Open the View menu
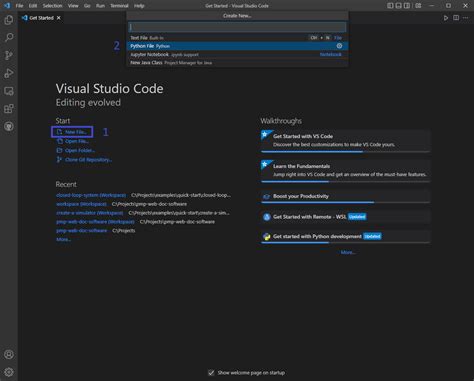This screenshot has width=474, height=381. [73, 6]
